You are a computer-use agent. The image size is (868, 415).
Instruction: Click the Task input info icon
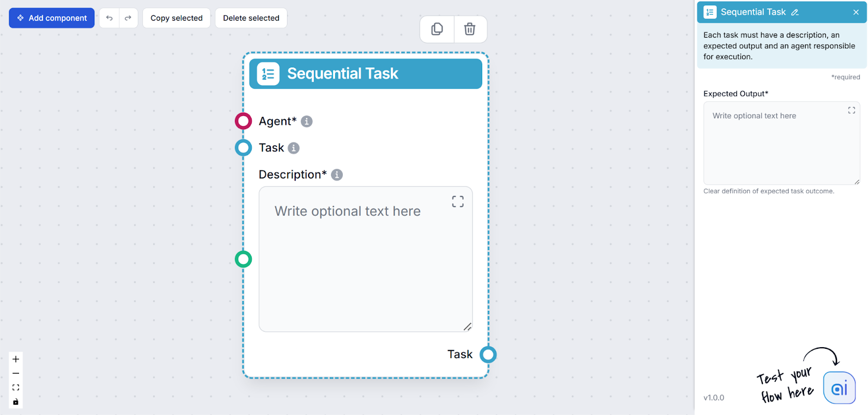[x=293, y=148]
